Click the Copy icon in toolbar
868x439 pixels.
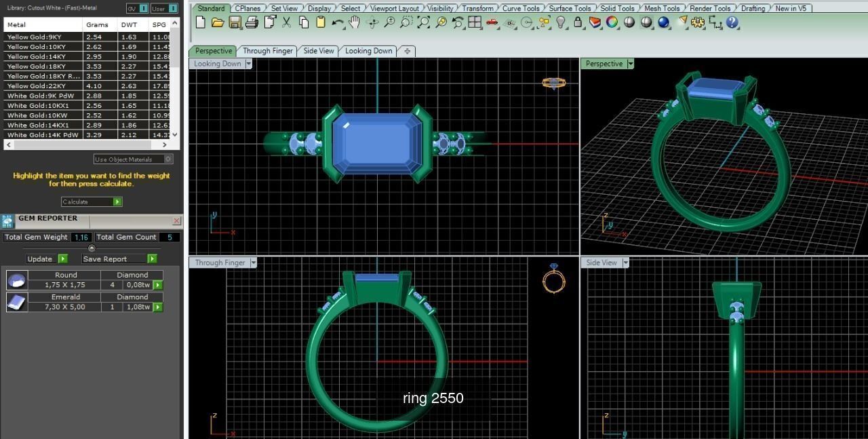[x=304, y=22]
